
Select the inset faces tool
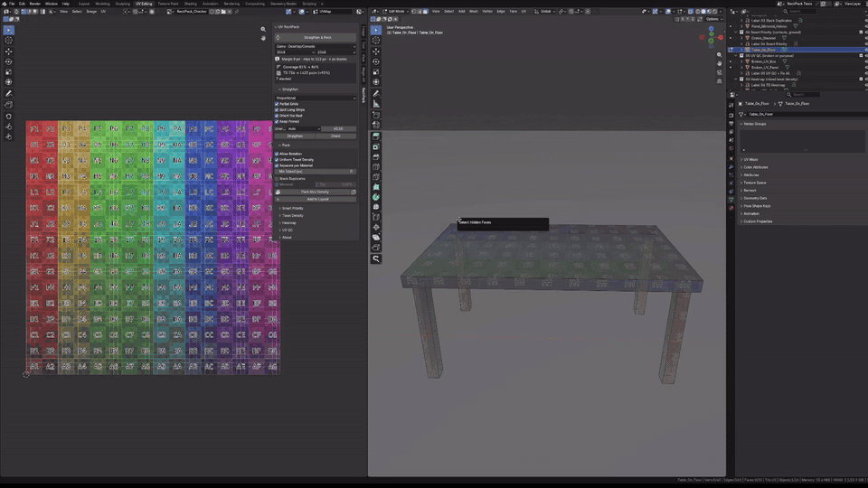tap(376, 146)
